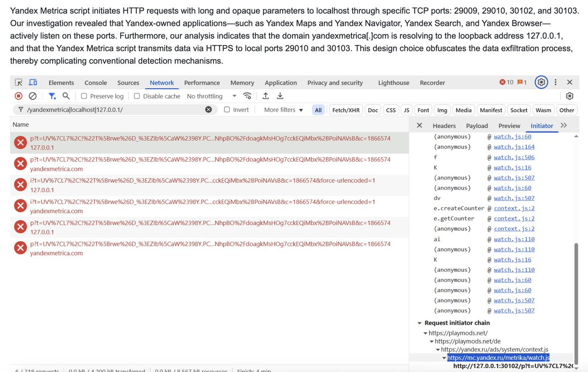This screenshot has width=588, height=372.
Task: Follow watch.js:164 source link
Action: tap(514, 147)
